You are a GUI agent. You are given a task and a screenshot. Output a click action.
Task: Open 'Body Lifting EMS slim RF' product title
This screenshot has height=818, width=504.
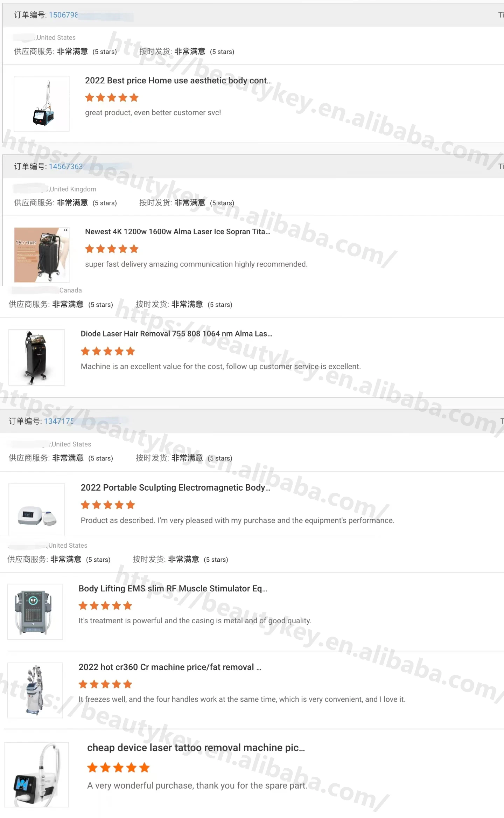[173, 588]
